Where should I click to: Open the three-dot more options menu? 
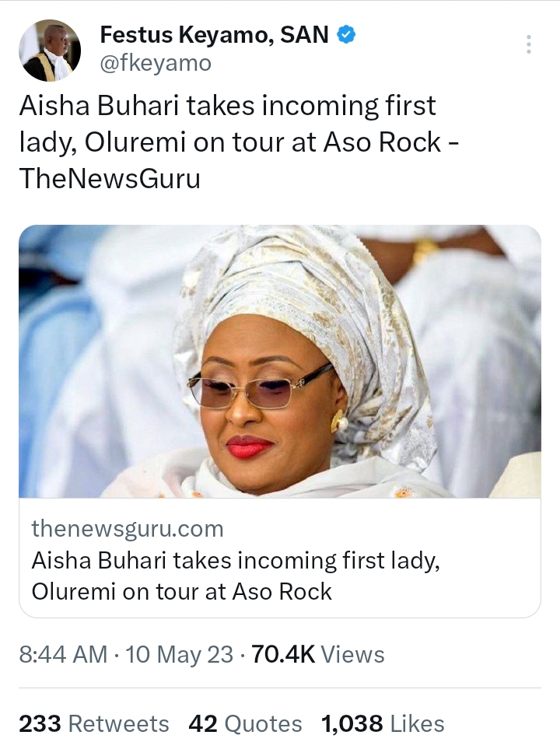(529, 44)
